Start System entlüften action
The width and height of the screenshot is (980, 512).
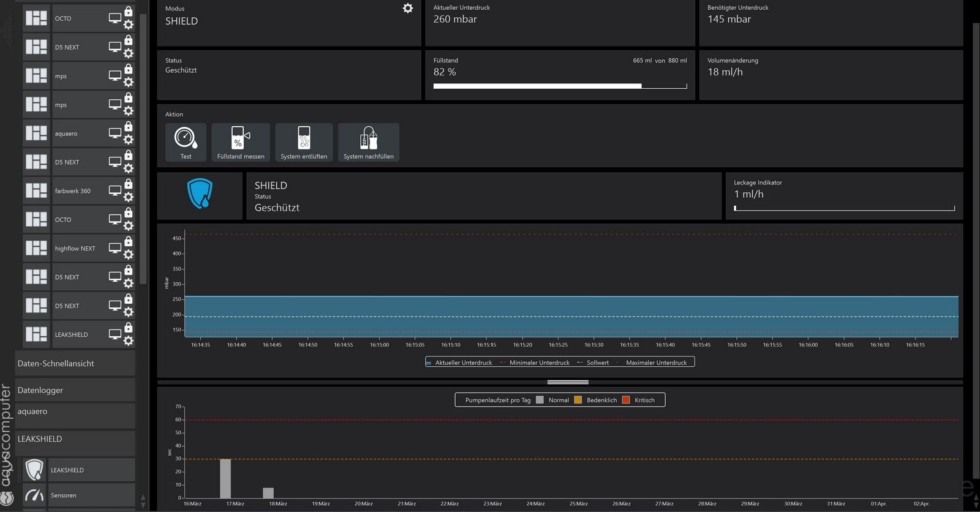click(x=304, y=142)
